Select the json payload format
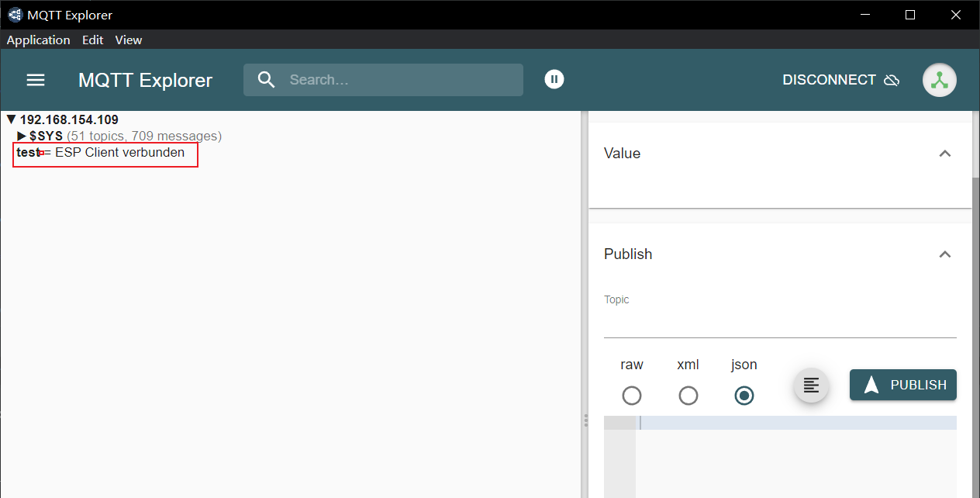Viewport: 980px width, 498px height. 744,396
